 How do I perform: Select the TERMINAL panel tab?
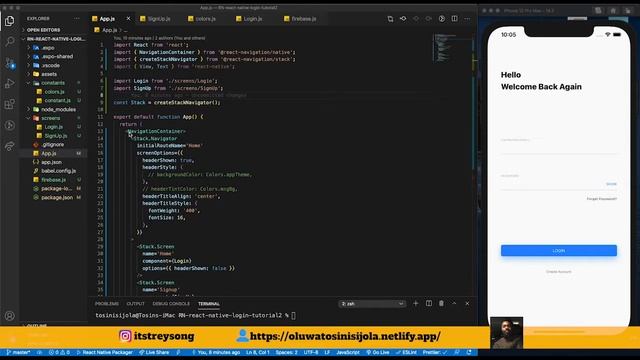tap(209, 304)
